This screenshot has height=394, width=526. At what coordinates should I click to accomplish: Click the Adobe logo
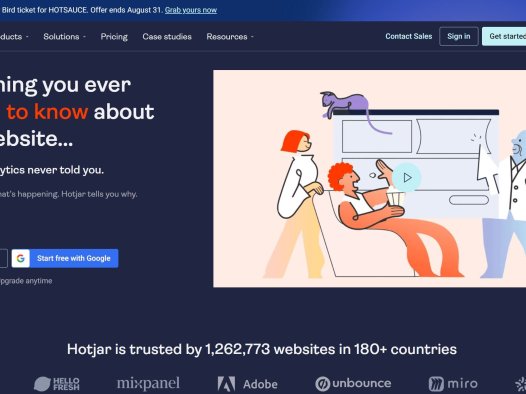click(x=248, y=384)
